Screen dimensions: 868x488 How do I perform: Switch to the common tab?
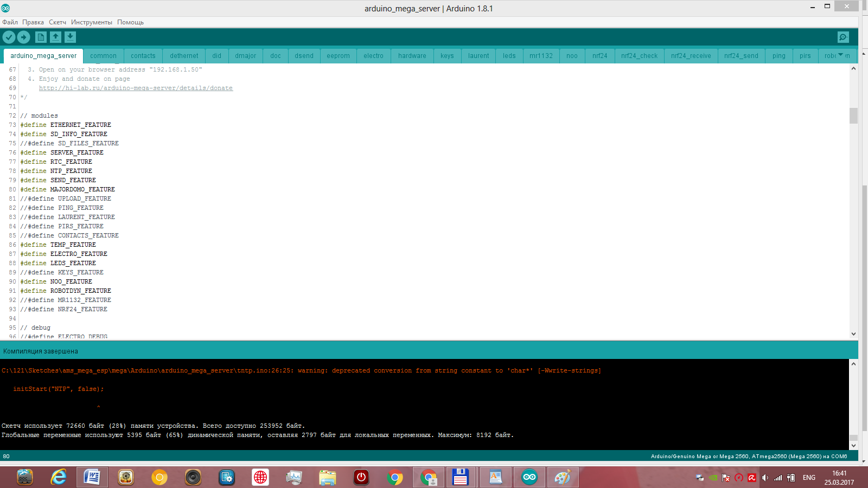point(103,56)
